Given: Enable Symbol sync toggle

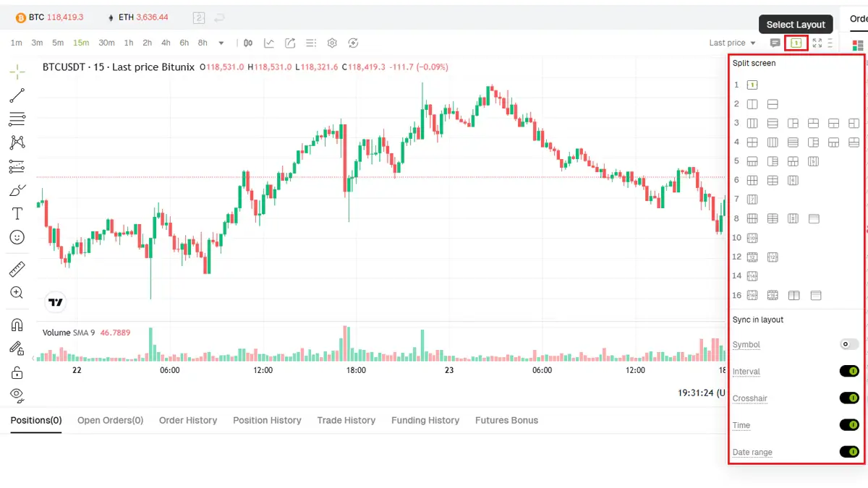Looking at the screenshot, I should pos(848,345).
